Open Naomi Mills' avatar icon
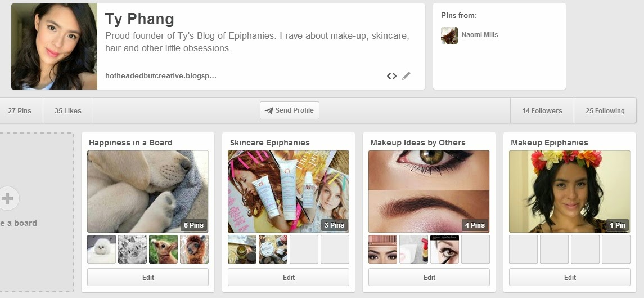Image resolution: width=644 pixels, height=298 pixels. click(x=449, y=35)
